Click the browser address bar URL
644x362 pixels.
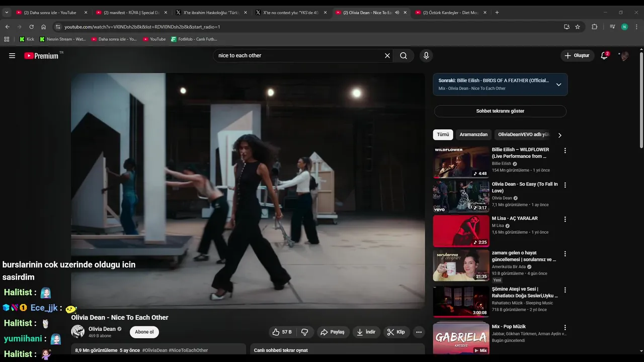142,27
